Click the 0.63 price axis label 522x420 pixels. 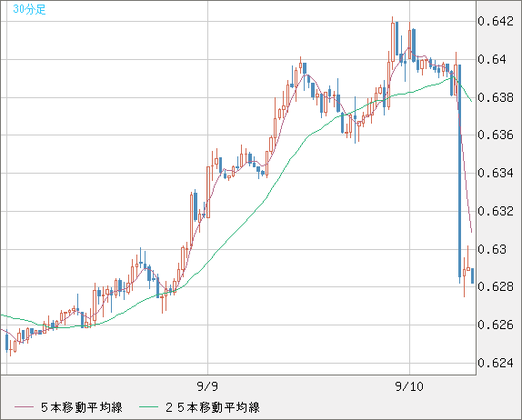(x=492, y=249)
